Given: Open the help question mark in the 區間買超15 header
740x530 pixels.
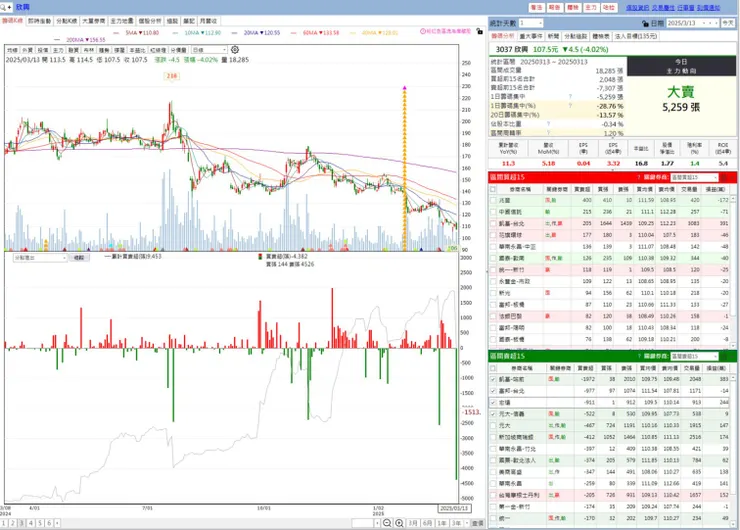Looking at the screenshot, I should click(639, 177).
